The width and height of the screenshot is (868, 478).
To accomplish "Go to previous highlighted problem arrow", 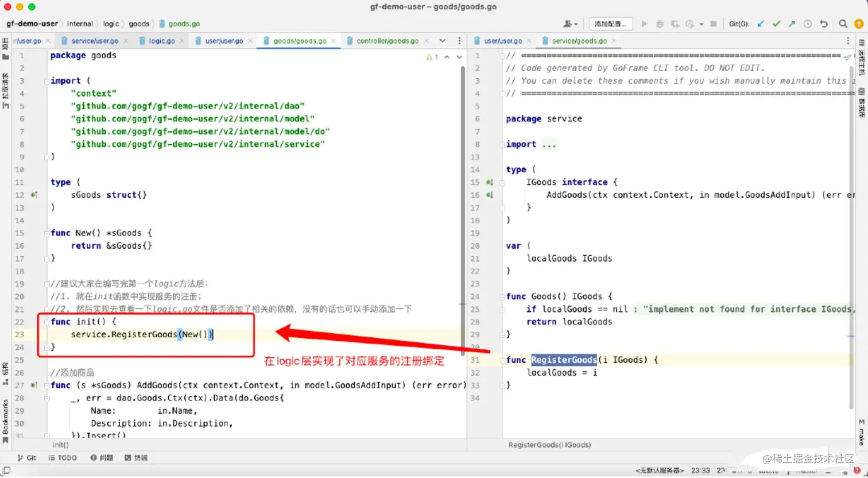I will point(447,57).
